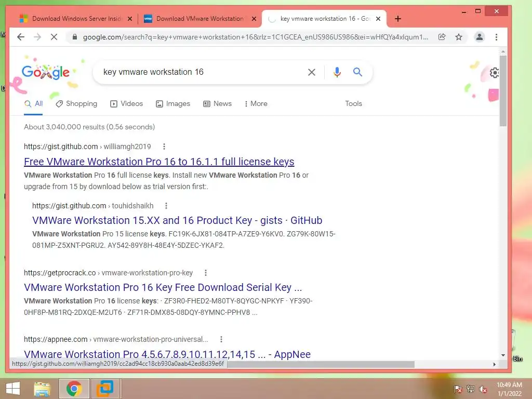Open VMware Workstation Pro 16 Key Free Download link
The height and width of the screenshot is (399, 532).
163,287
